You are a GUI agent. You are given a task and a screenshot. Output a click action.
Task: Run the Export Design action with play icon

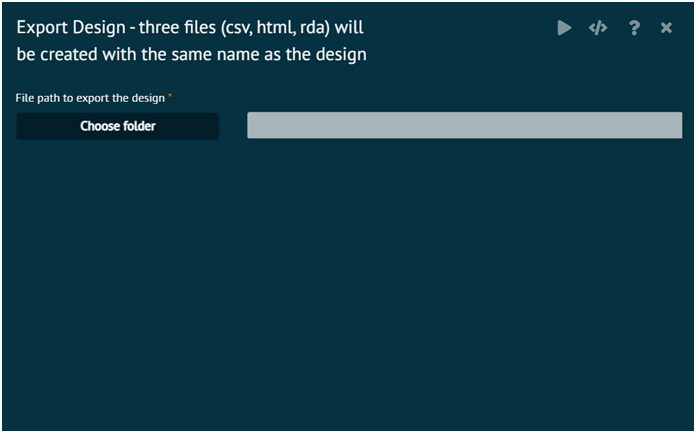pyautogui.click(x=564, y=28)
